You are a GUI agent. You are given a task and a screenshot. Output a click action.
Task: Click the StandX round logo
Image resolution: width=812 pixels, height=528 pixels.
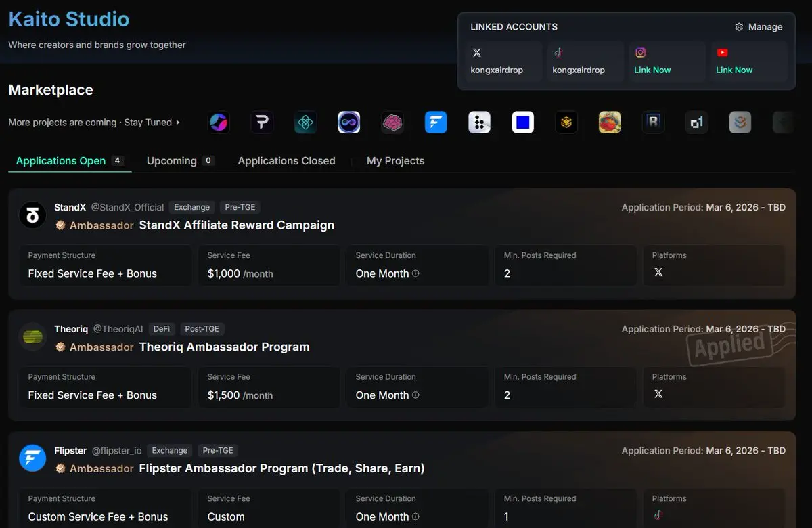(32, 215)
